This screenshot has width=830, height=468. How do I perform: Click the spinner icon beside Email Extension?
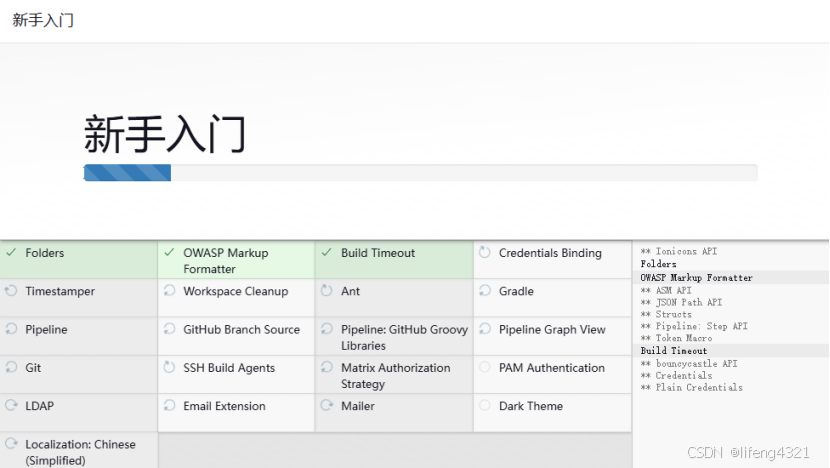pos(169,406)
